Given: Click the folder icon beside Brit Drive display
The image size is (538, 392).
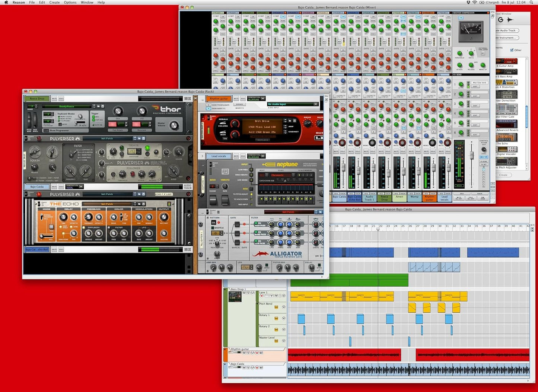Looking at the screenshot, I should tap(290, 121).
